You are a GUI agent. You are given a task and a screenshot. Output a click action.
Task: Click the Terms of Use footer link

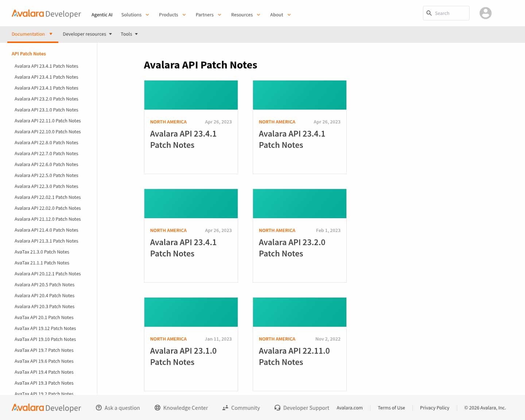[x=391, y=408]
